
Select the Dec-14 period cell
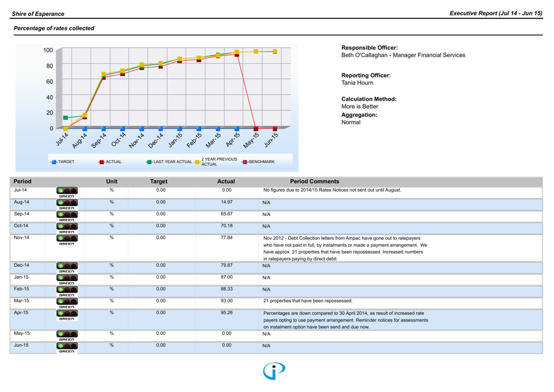[21, 266]
